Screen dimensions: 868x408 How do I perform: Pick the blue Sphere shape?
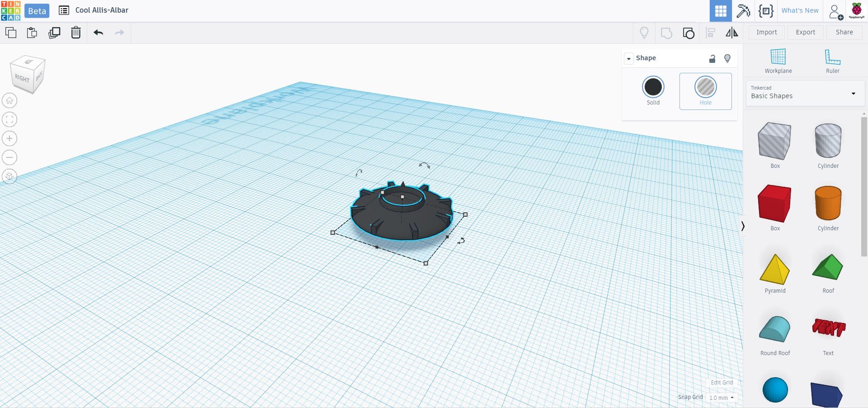775,389
